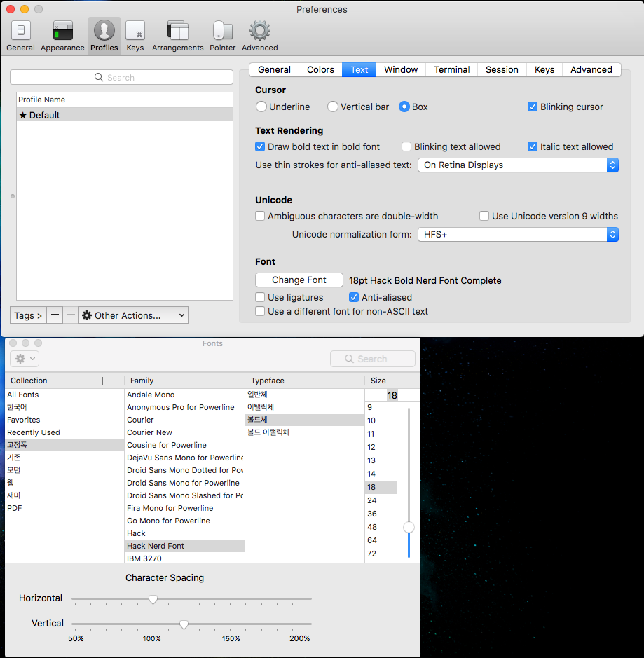Screen dimensions: 644x658
Task: Open the gear actions menu in Fonts panel
Action: click(x=25, y=359)
